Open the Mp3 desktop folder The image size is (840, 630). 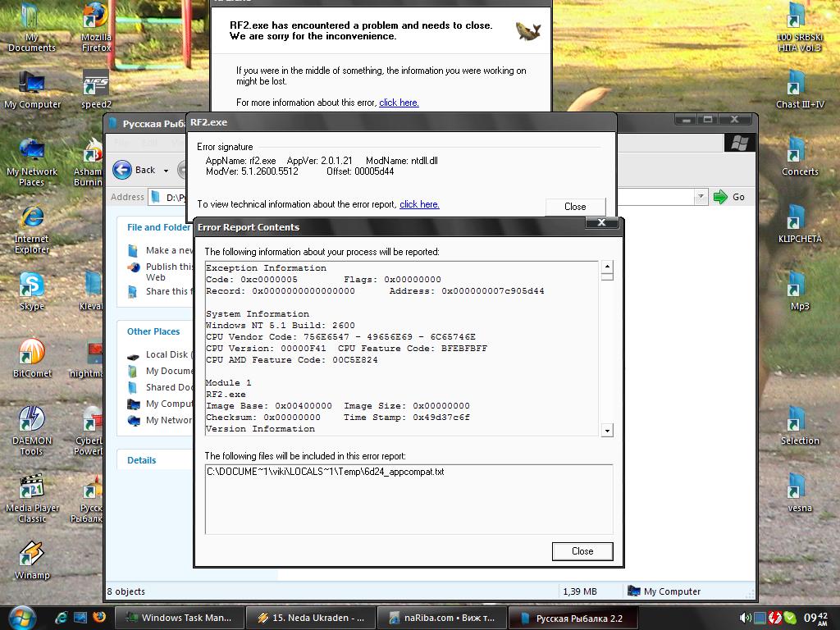(x=799, y=291)
